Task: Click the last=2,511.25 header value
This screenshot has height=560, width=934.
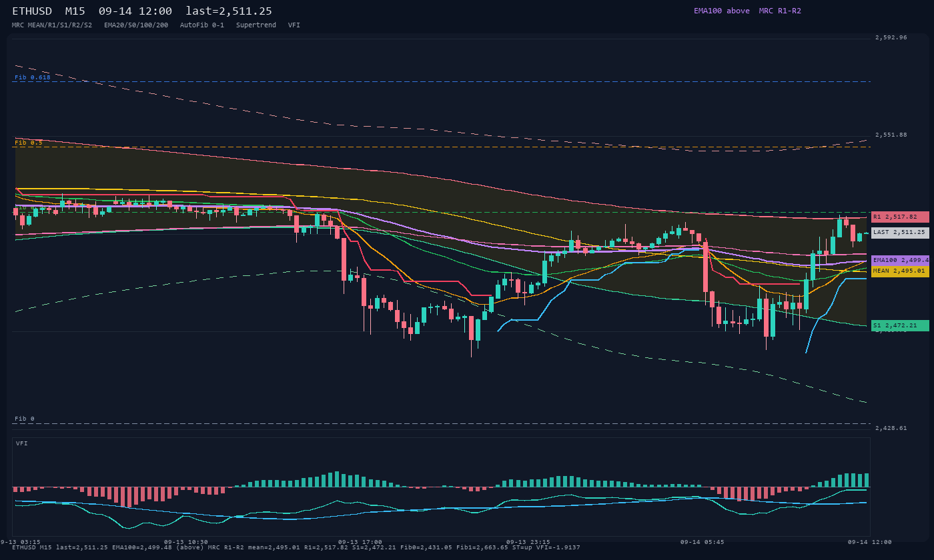Action: point(229,11)
